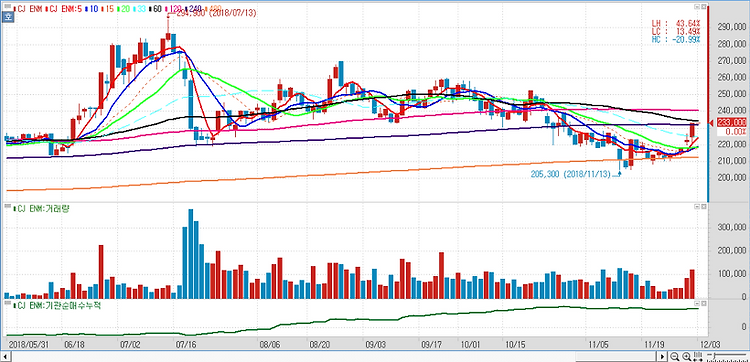Screen dimensions: 750x362
Task: Select the CJ ENM candlestick series label
Action: (x=29, y=9)
